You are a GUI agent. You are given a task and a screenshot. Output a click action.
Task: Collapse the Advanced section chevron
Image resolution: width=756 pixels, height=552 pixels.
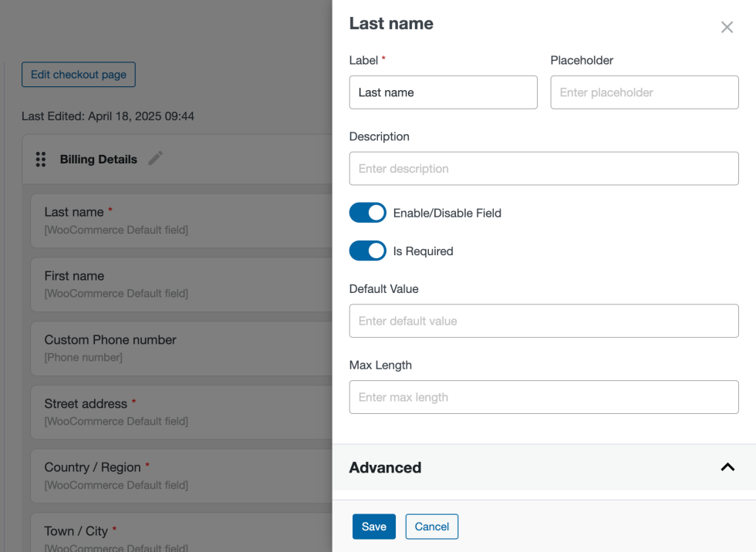pyautogui.click(x=727, y=467)
